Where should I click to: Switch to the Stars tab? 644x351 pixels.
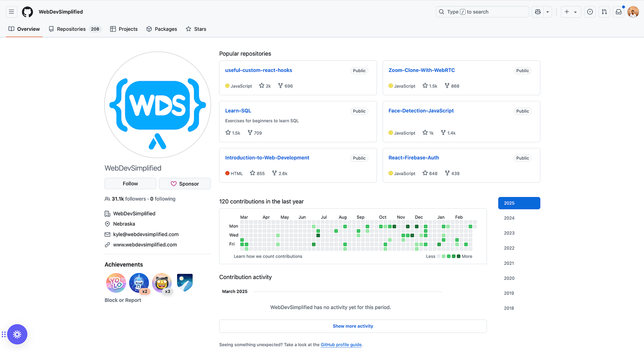(196, 29)
